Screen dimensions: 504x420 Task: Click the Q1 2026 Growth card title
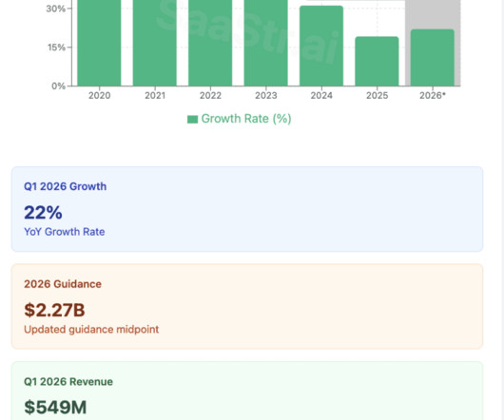(66, 186)
